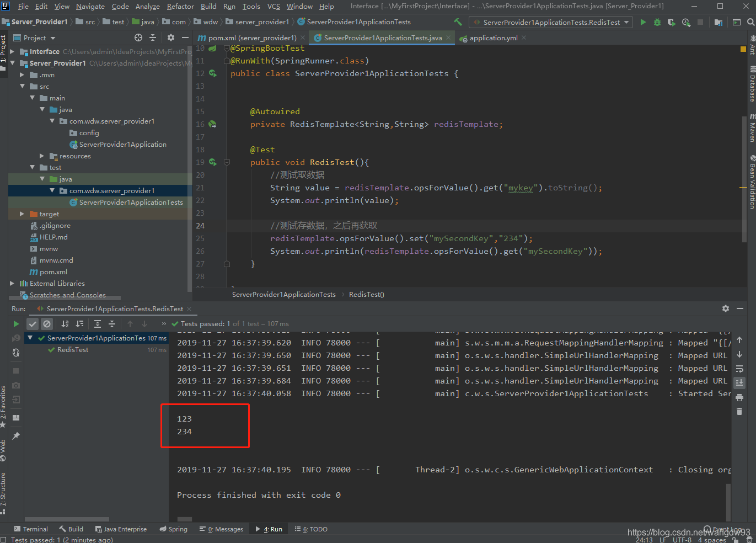The image size is (756, 543).
Task: Sort test results alphabetically
Action: click(65, 324)
